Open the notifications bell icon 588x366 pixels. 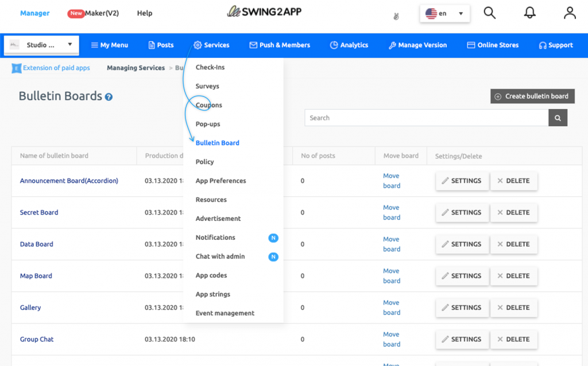529,13
